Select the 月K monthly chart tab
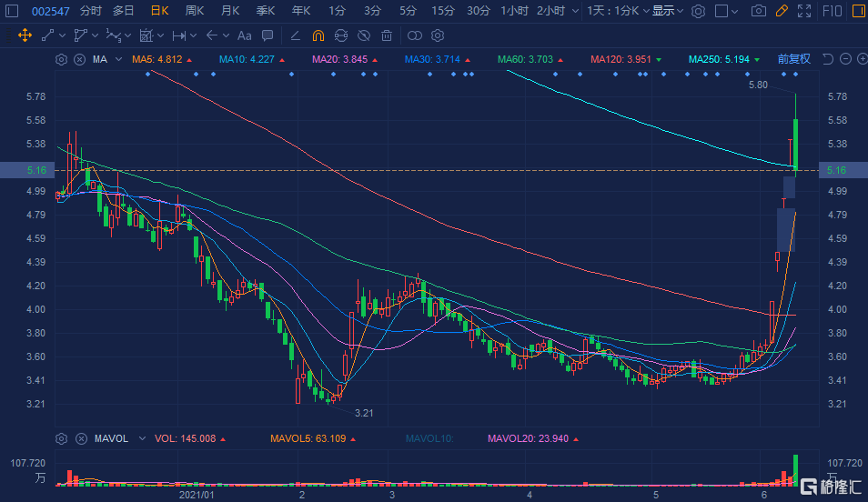868x502 pixels. [230, 11]
